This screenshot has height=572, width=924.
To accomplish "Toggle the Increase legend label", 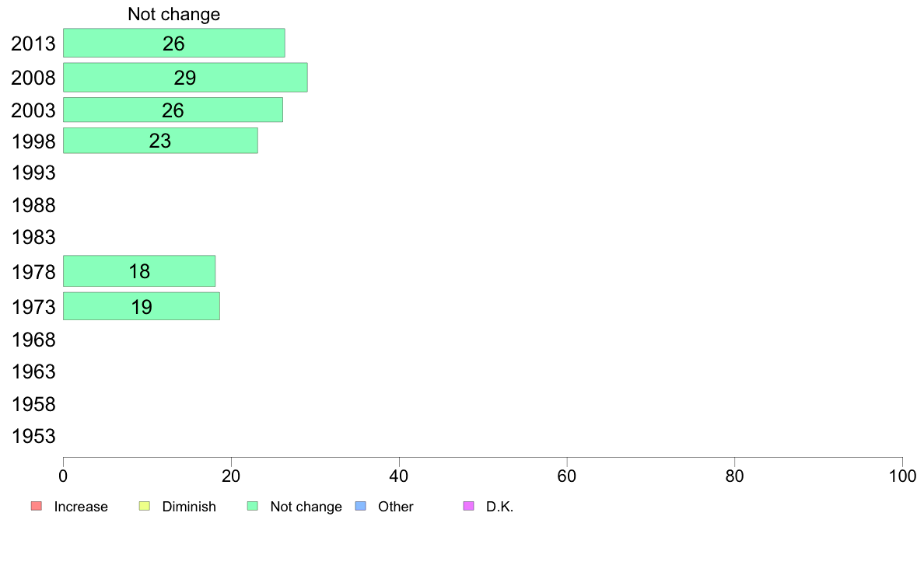I will 81,507.
